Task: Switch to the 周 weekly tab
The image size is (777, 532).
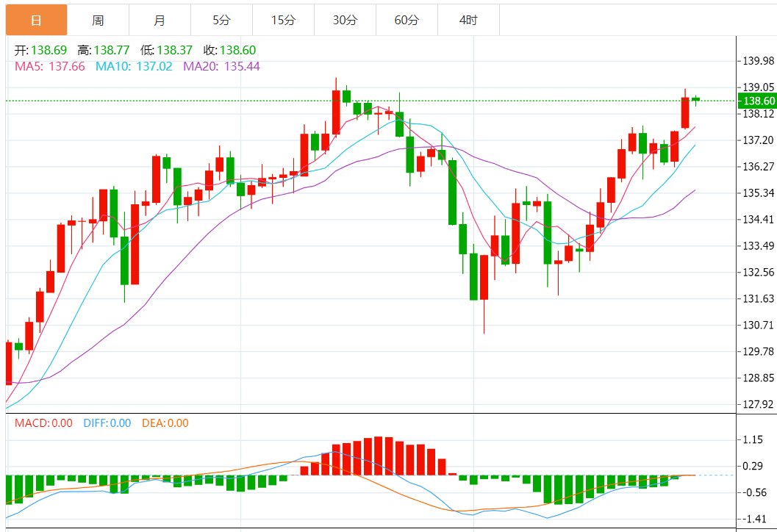Action: [98, 21]
